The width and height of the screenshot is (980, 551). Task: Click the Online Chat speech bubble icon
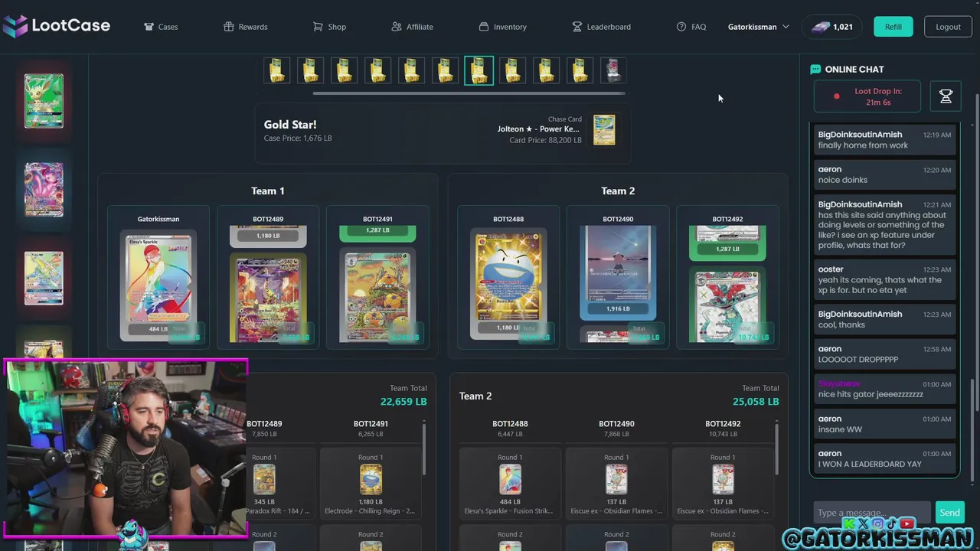click(x=815, y=69)
